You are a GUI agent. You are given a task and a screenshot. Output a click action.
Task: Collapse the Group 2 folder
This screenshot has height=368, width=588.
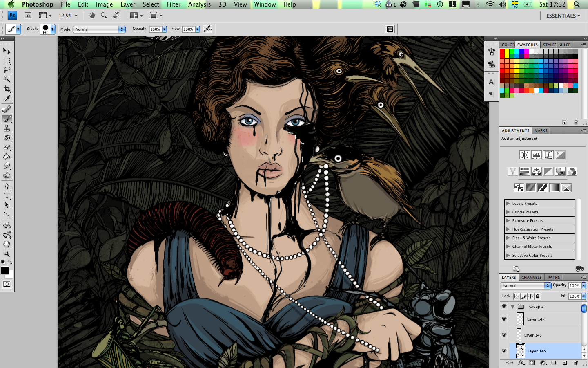pos(512,307)
